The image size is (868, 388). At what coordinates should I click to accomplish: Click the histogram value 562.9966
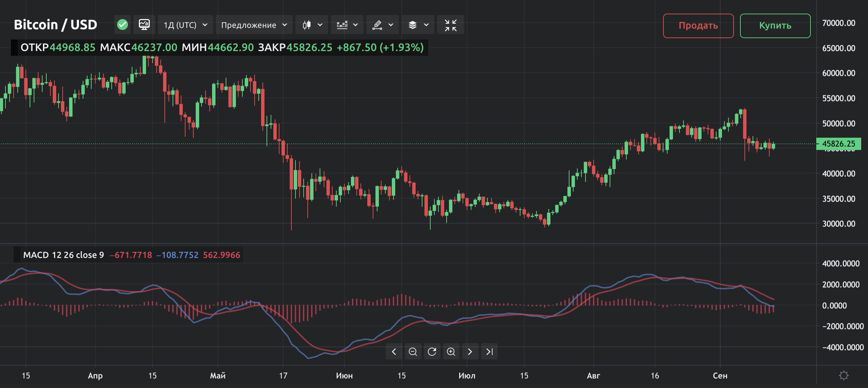pyautogui.click(x=222, y=255)
